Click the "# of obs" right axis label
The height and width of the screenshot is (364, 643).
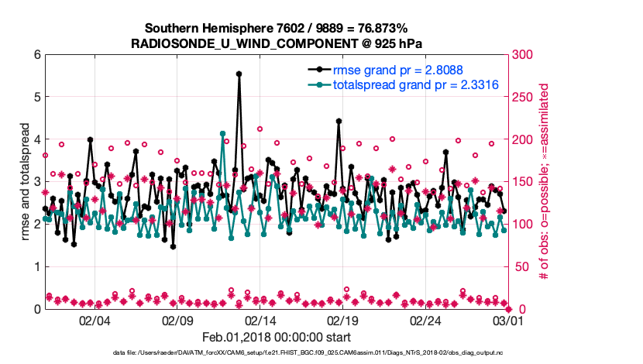[x=544, y=181]
